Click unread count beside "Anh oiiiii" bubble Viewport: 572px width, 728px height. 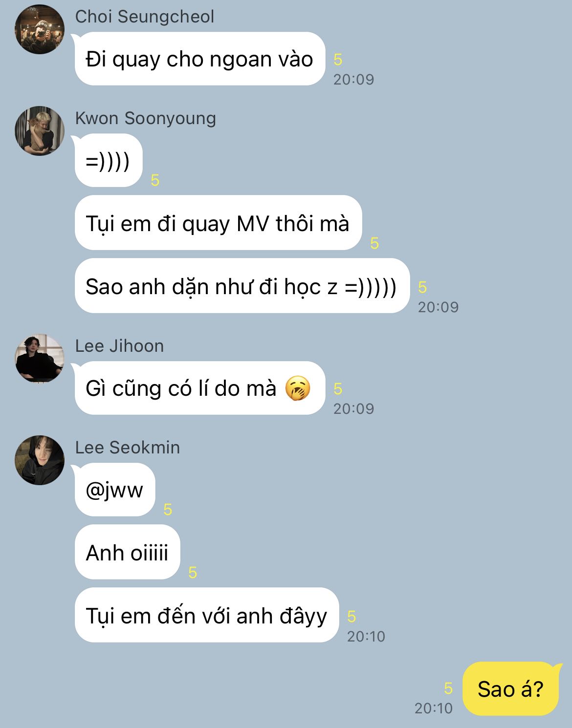[x=193, y=572]
